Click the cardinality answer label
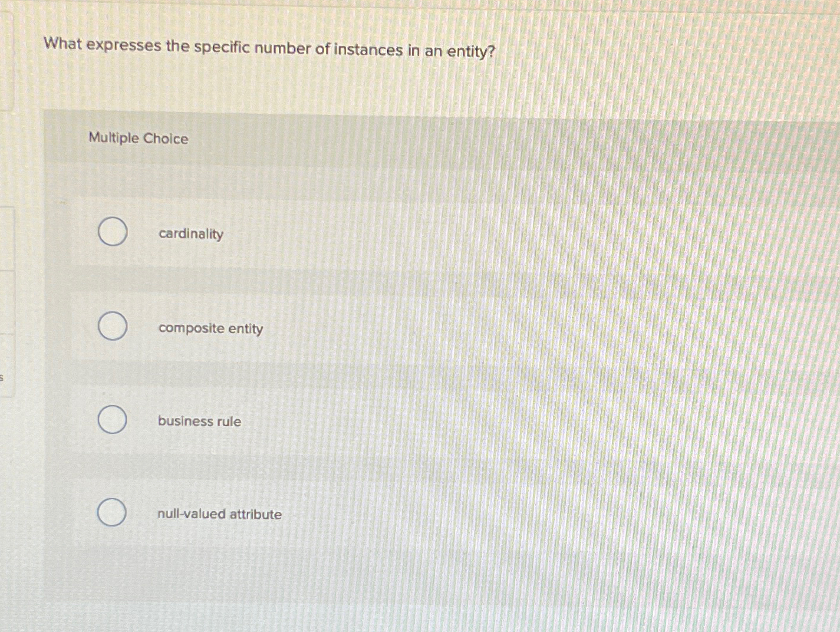 pyautogui.click(x=190, y=234)
